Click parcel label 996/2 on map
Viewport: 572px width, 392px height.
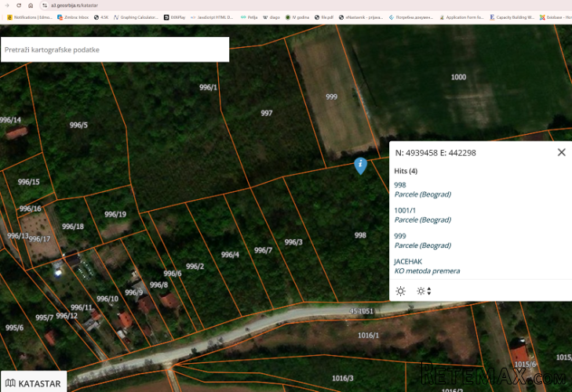(195, 267)
